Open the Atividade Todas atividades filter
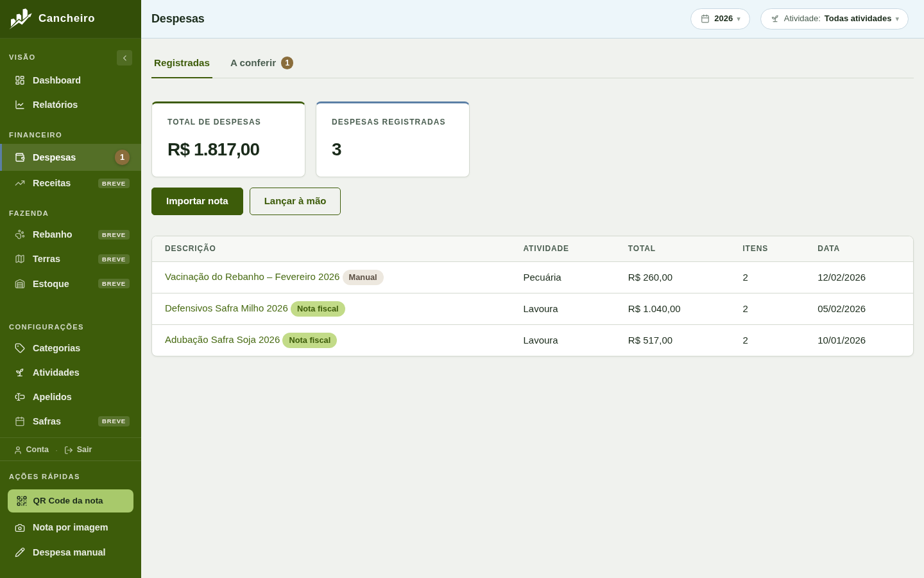924x578 pixels. tap(834, 19)
